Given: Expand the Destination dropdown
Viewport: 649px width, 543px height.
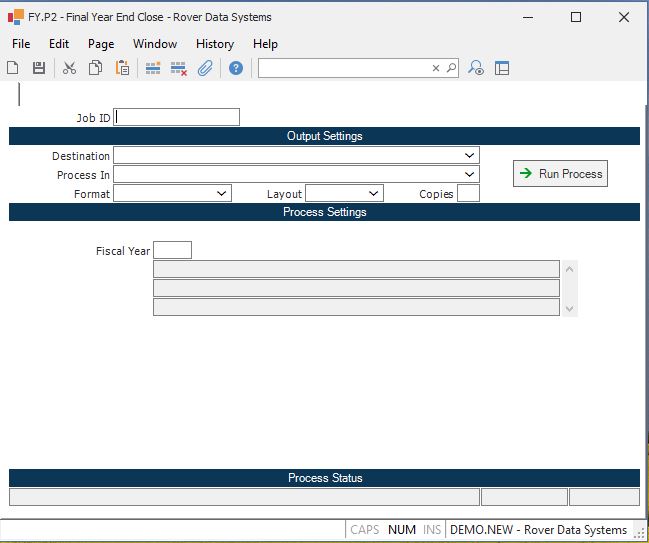Looking at the screenshot, I should (x=469, y=156).
